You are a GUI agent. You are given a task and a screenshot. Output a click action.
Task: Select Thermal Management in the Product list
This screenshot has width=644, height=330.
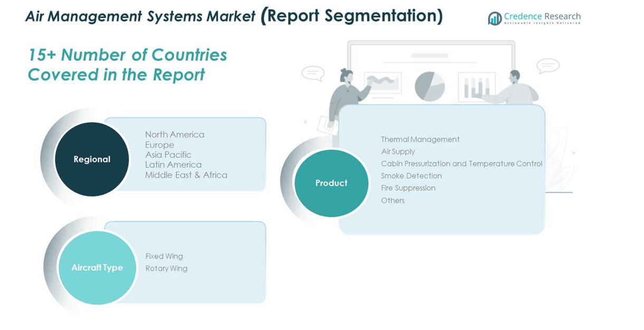(420, 139)
